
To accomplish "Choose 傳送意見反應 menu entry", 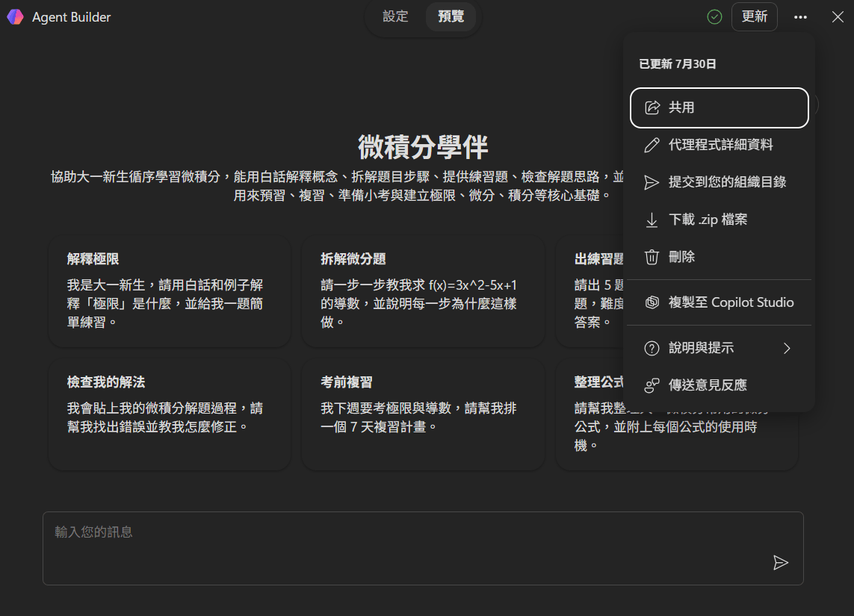I will click(719, 385).
